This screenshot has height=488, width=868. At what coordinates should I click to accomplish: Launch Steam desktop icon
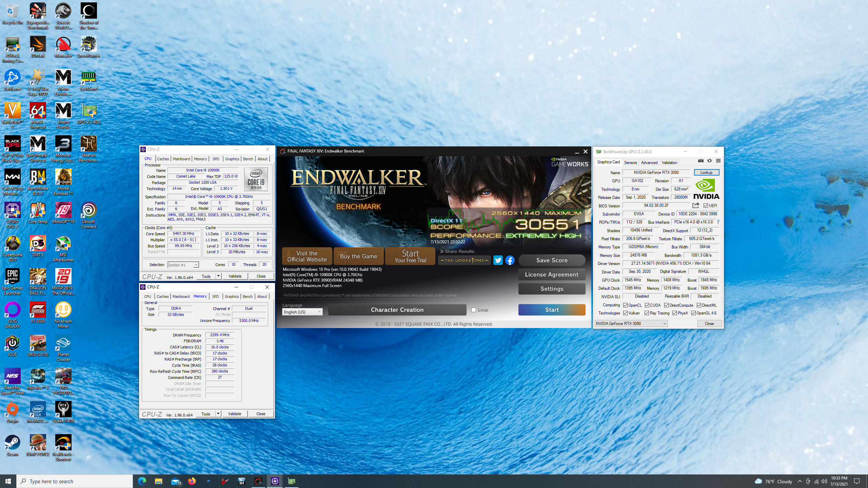coord(13,445)
